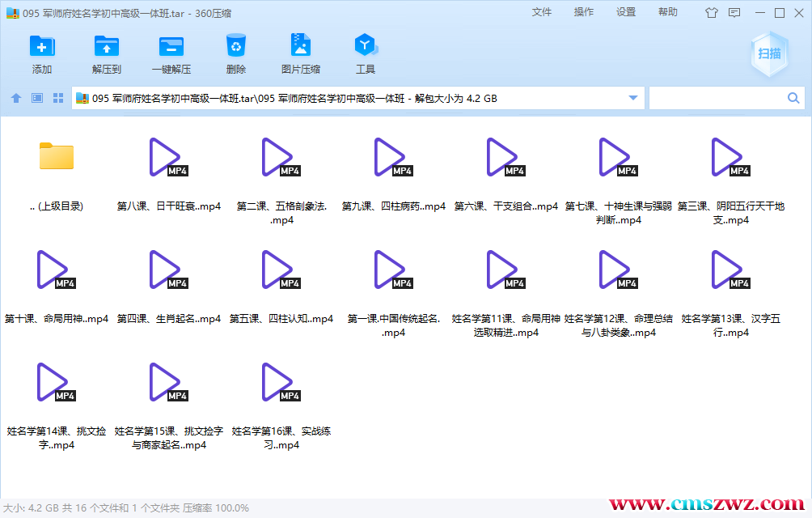Open the 图片压缩 (Image compression) tool
This screenshot has height=518, width=812.
[300, 53]
